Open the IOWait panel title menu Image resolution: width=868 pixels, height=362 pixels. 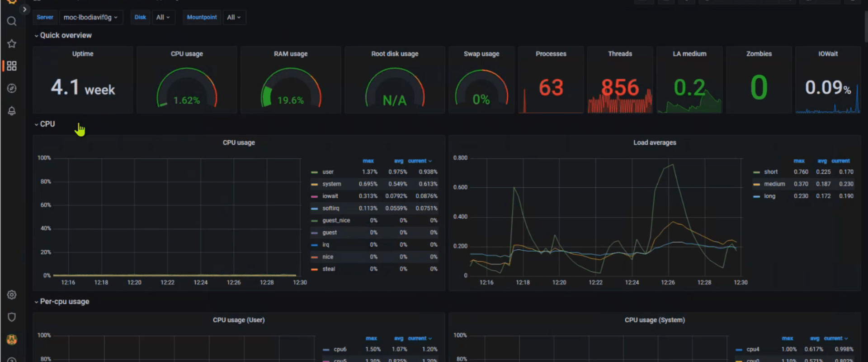coord(828,54)
